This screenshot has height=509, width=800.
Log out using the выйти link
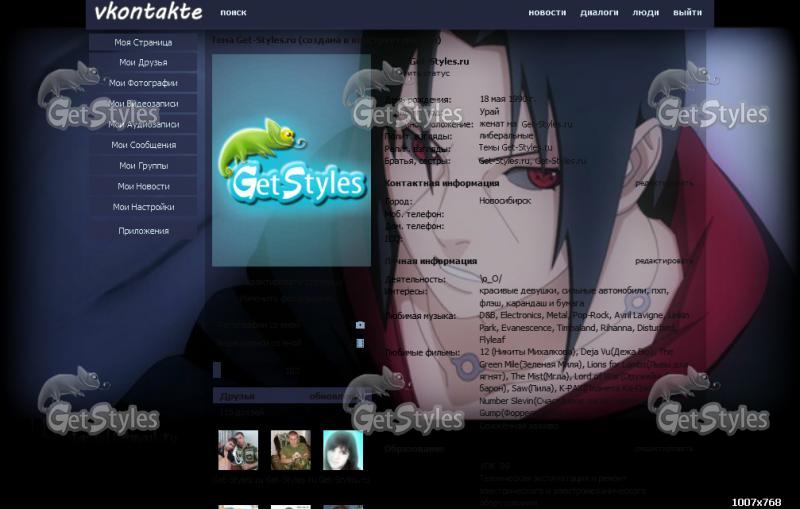[x=687, y=13]
